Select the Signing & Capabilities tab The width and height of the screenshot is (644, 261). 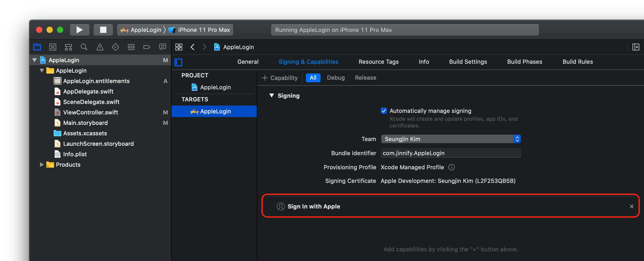point(309,62)
